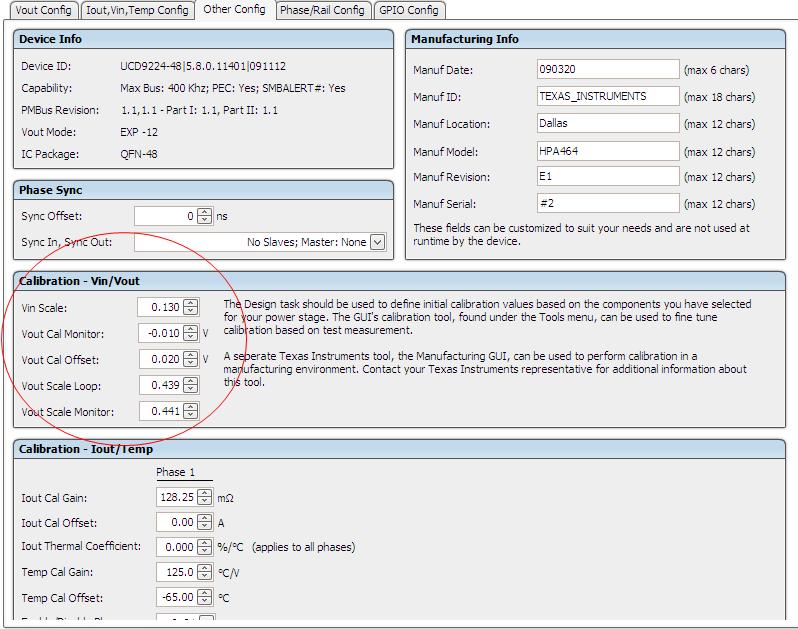Image resolution: width=798 pixels, height=629 pixels.
Task: Click the Manuf Serial field
Action: [608, 203]
